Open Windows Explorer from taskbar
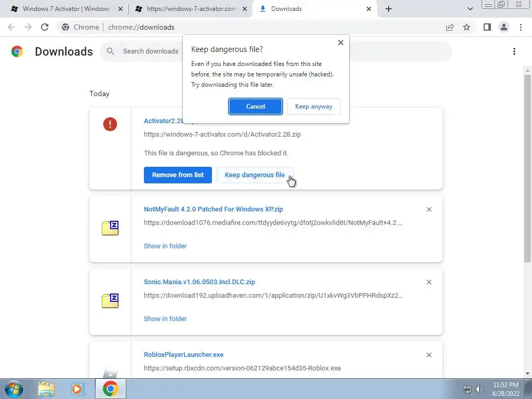 pos(46,389)
